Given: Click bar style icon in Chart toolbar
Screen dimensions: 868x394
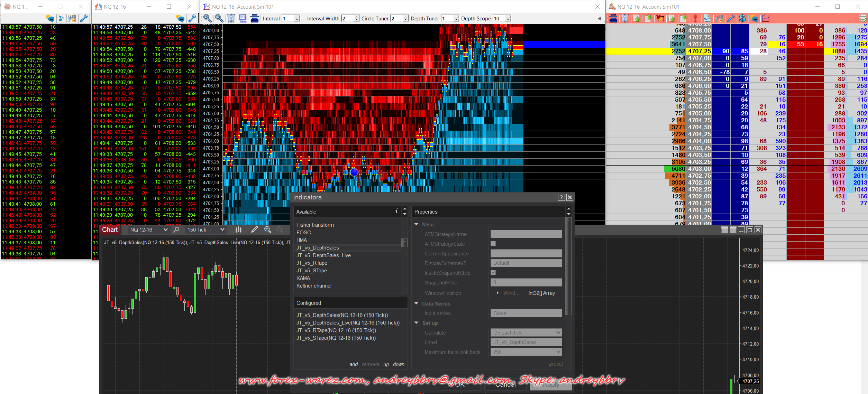Looking at the screenshot, I should (238, 229).
